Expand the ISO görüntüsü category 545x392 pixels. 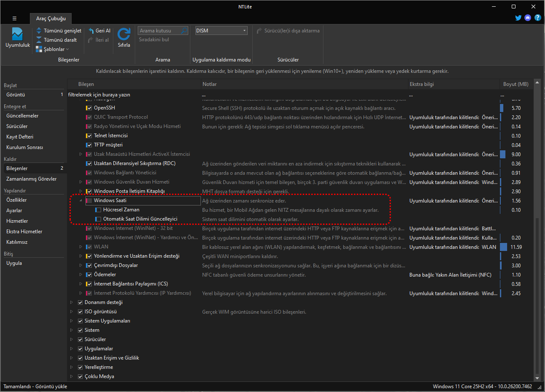pyautogui.click(x=72, y=312)
